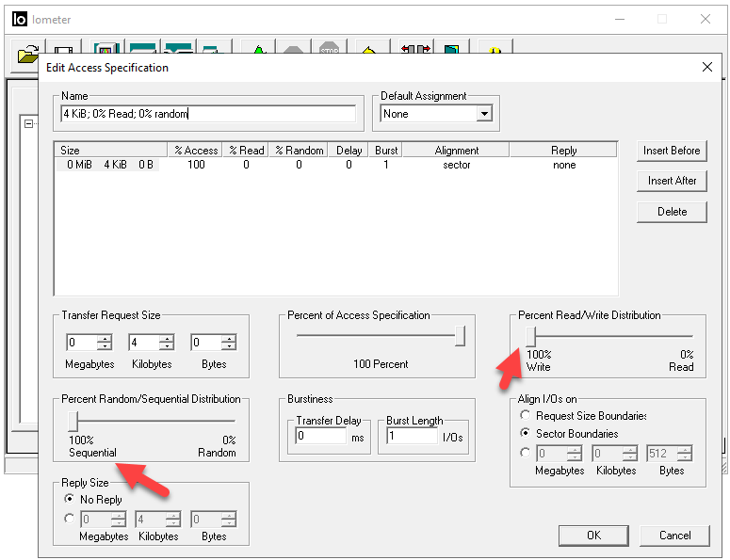Delete the selected access specification line

click(x=672, y=212)
